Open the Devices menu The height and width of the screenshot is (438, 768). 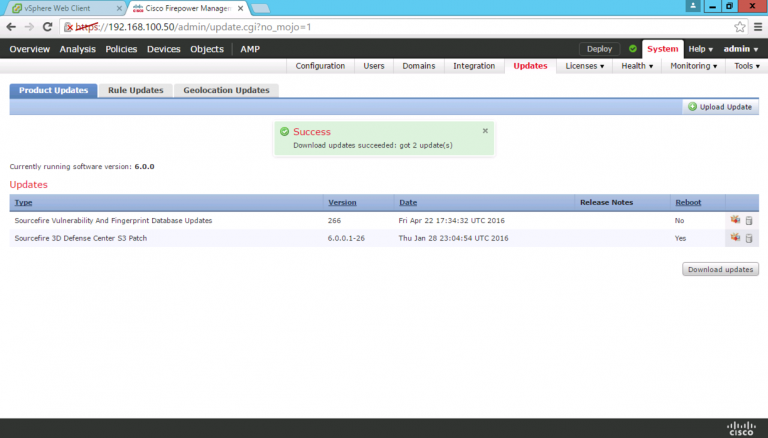click(x=164, y=49)
